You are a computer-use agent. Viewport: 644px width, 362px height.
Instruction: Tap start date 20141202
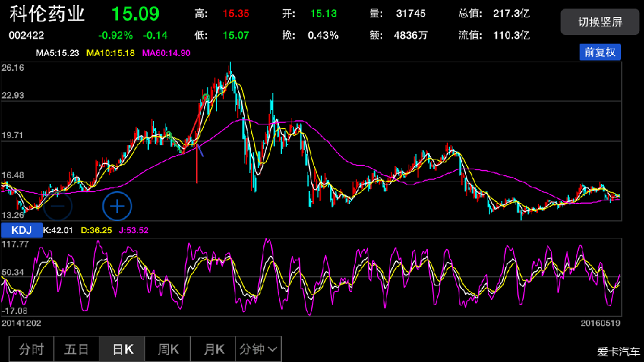coord(21,323)
